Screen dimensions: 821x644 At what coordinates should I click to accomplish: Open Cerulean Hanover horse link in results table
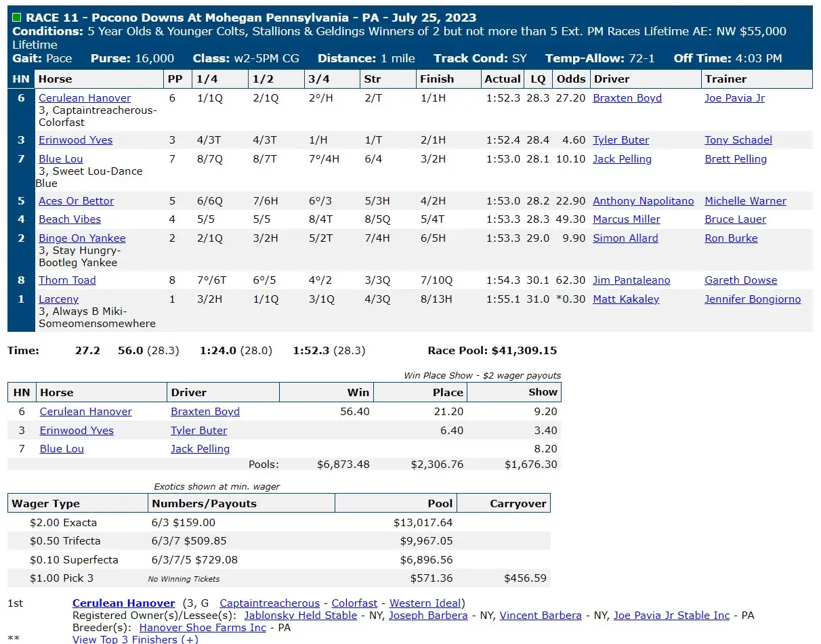[85, 98]
